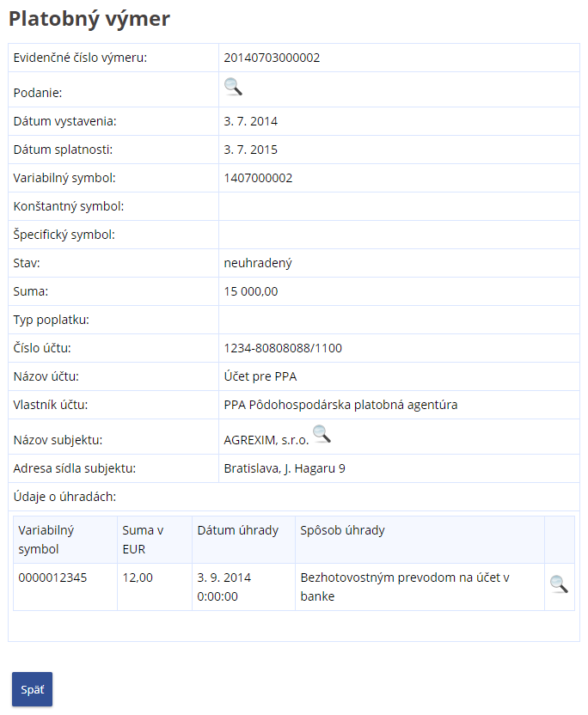Screen dimensions: 588x715
Task: Click the Späť back button
Action: (32, 689)
